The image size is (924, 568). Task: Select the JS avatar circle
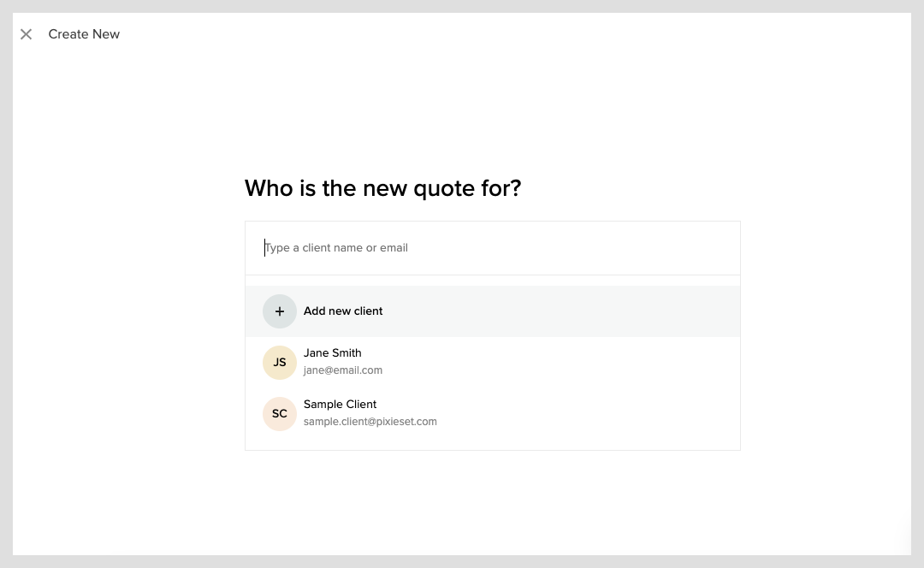[x=279, y=363]
